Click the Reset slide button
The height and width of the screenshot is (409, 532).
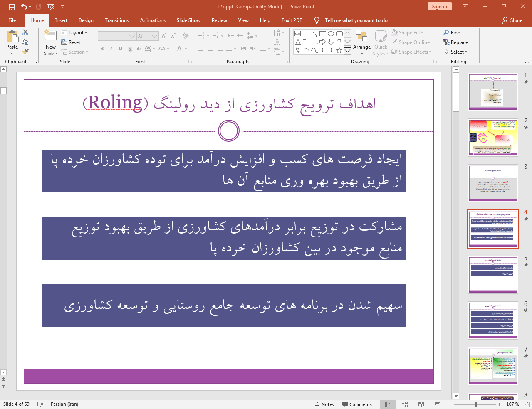coord(71,42)
